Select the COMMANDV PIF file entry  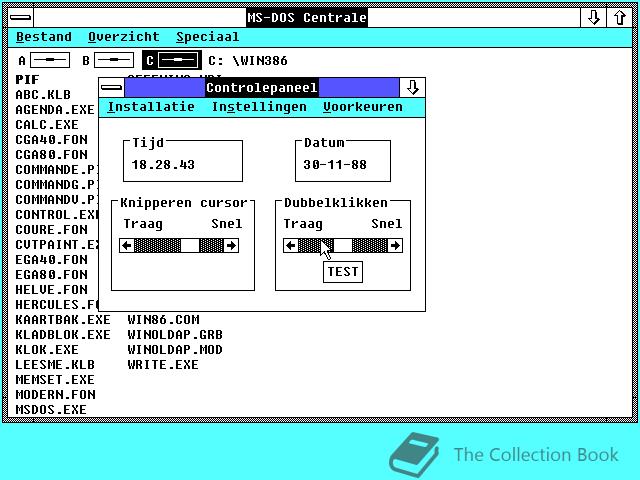(57, 200)
